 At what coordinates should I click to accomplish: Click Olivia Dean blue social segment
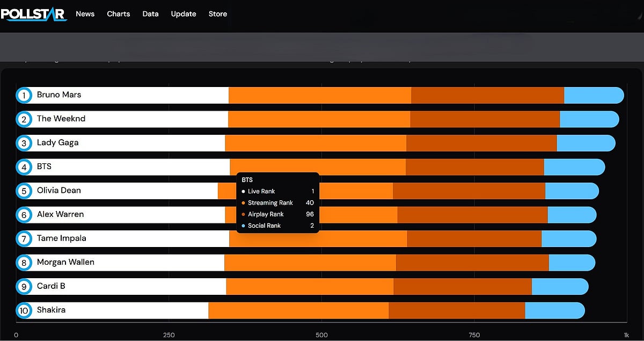(572, 191)
